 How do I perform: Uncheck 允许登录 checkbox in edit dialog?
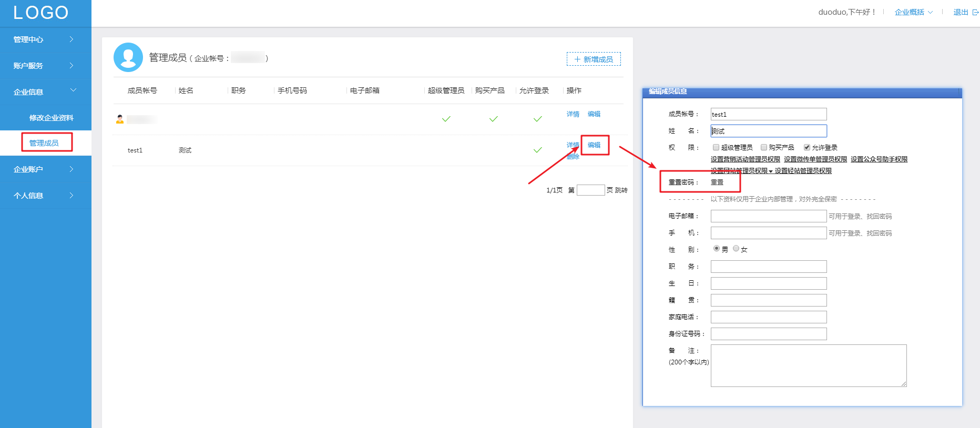[x=807, y=147]
